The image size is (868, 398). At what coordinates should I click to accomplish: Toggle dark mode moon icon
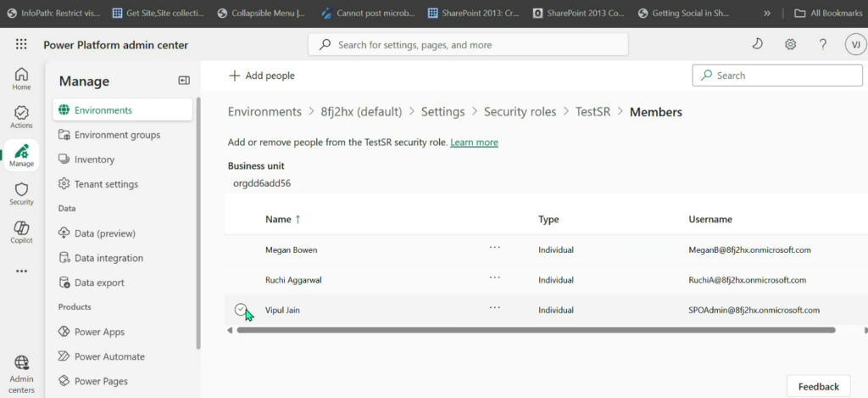click(x=758, y=44)
